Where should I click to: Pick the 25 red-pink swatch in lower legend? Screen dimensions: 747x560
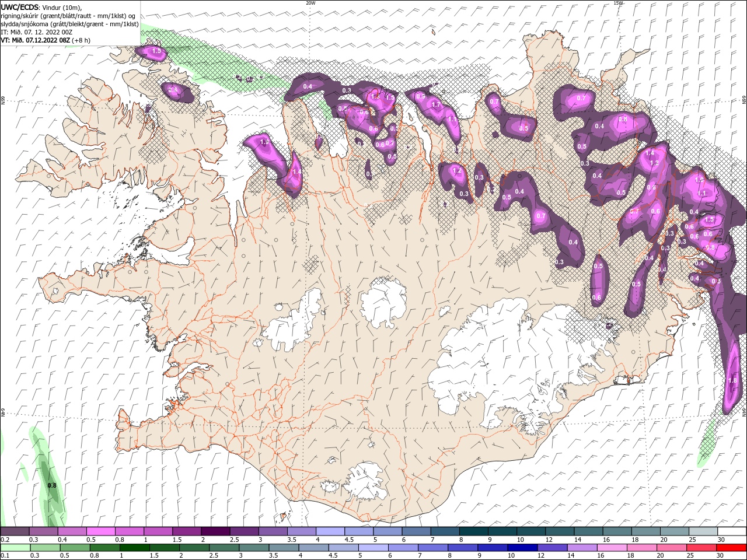(x=701, y=547)
